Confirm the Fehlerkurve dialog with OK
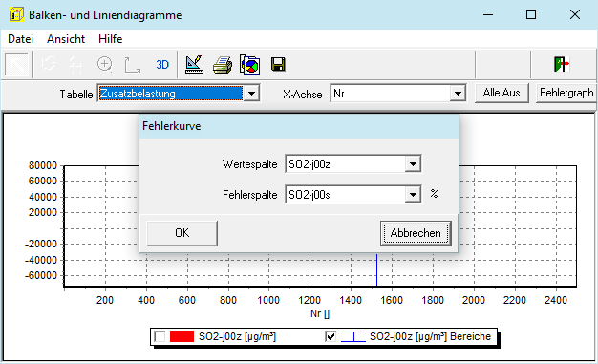This screenshot has height=364, width=598. [182, 233]
